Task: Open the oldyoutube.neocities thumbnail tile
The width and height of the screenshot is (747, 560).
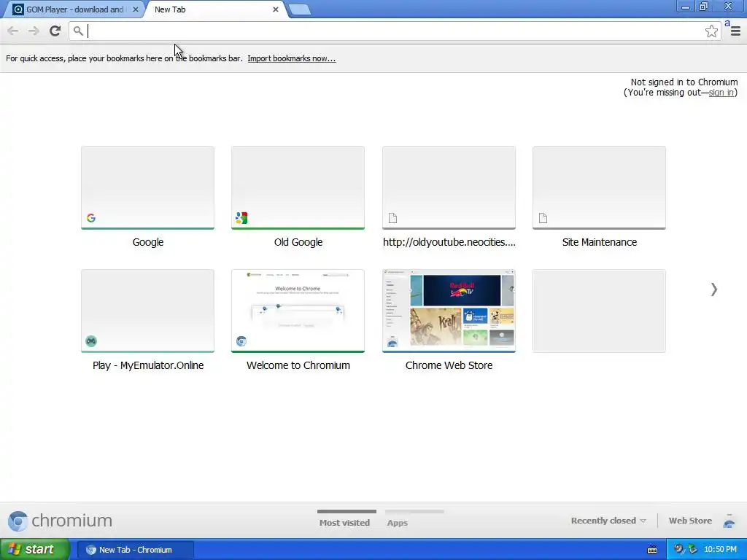Action: tap(449, 187)
